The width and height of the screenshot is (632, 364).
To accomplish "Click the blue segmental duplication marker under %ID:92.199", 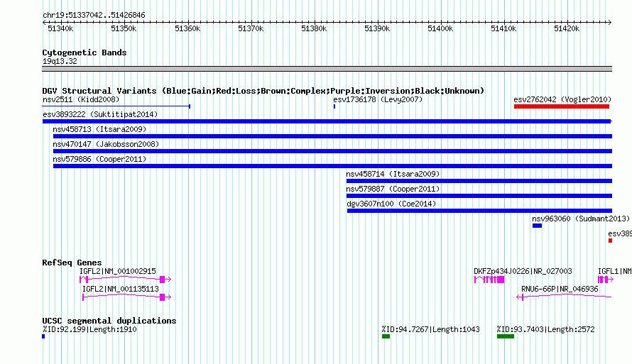I will tap(43, 336).
